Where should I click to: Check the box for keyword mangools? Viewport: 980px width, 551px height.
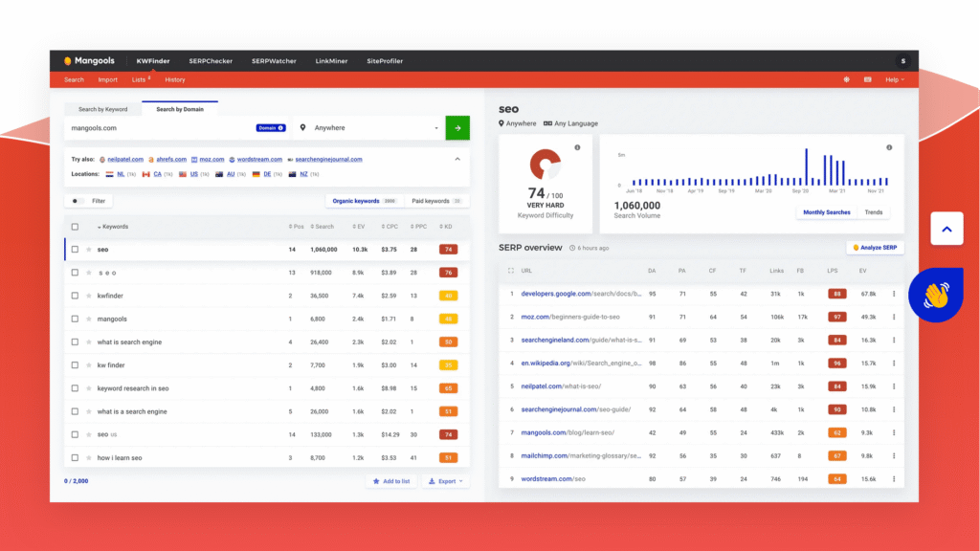[75, 319]
